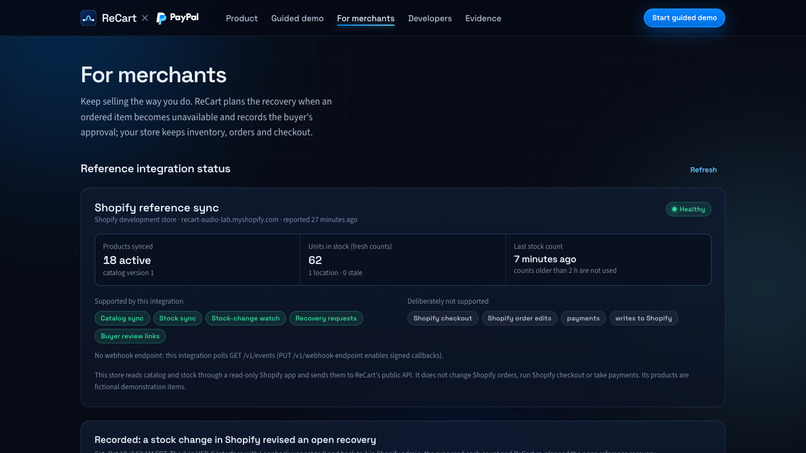Click the PayPal logo
Image resolution: width=806 pixels, height=453 pixels.
(177, 18)
